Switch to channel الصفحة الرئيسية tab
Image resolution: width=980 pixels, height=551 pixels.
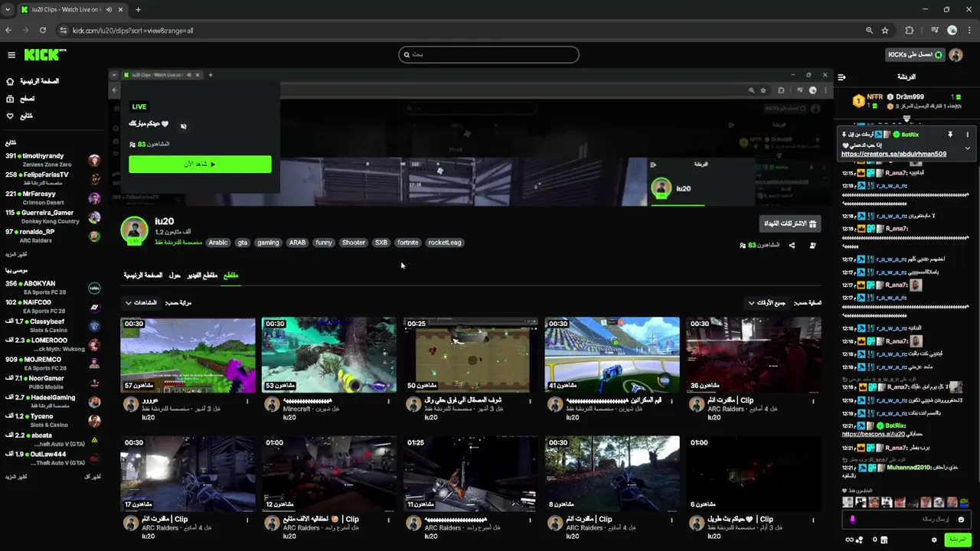pos(143,275)
